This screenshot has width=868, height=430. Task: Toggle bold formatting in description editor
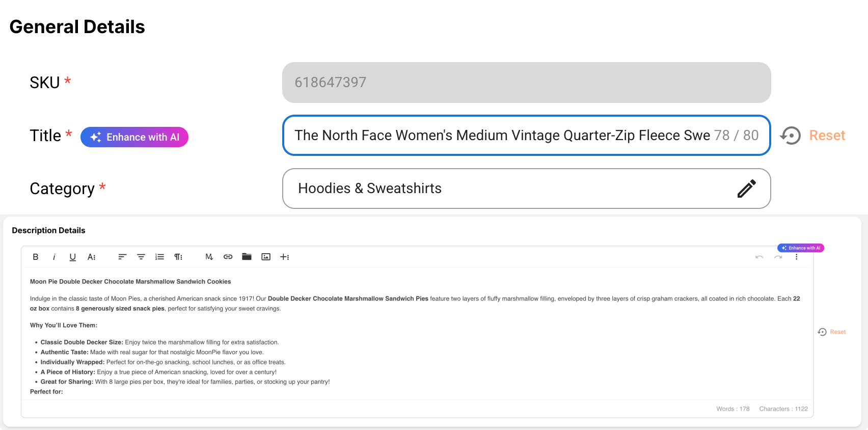pos(36,257)
